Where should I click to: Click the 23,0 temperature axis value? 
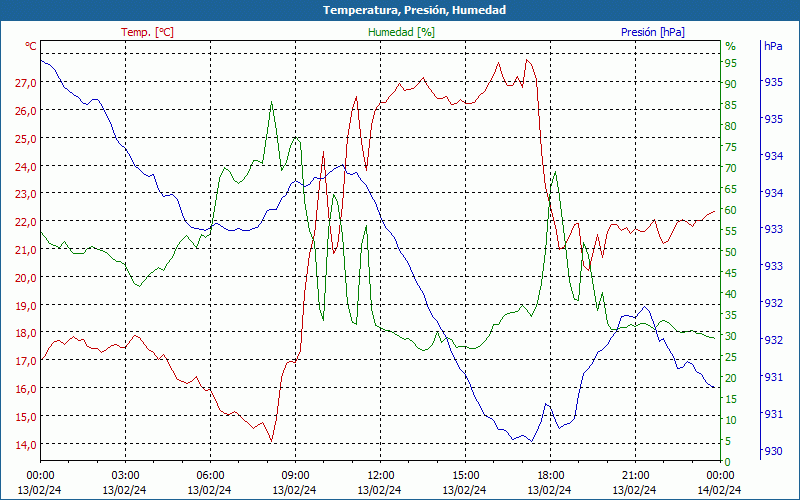[x=26, y=194]
